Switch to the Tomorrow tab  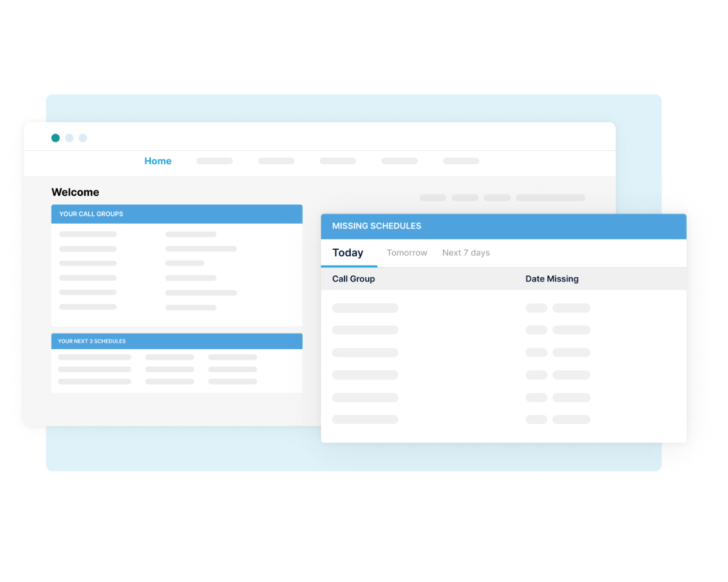pos(407,253)
